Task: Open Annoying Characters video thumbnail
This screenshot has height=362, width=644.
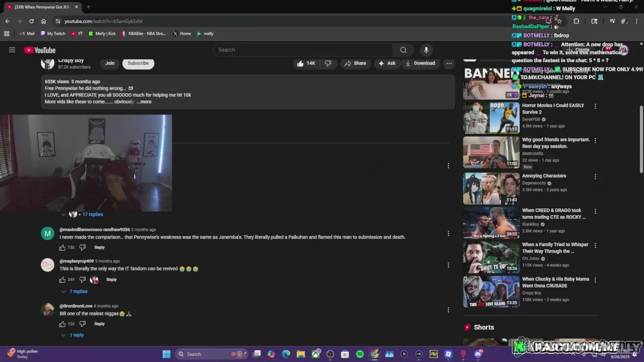Action: [x=491, y=189]
